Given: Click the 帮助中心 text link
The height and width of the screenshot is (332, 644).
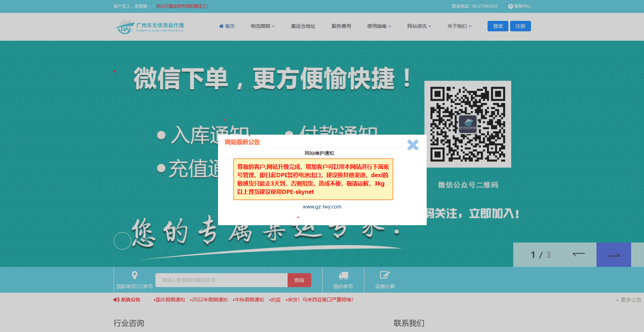Looking at the screenshot, I should coord(522,6).
